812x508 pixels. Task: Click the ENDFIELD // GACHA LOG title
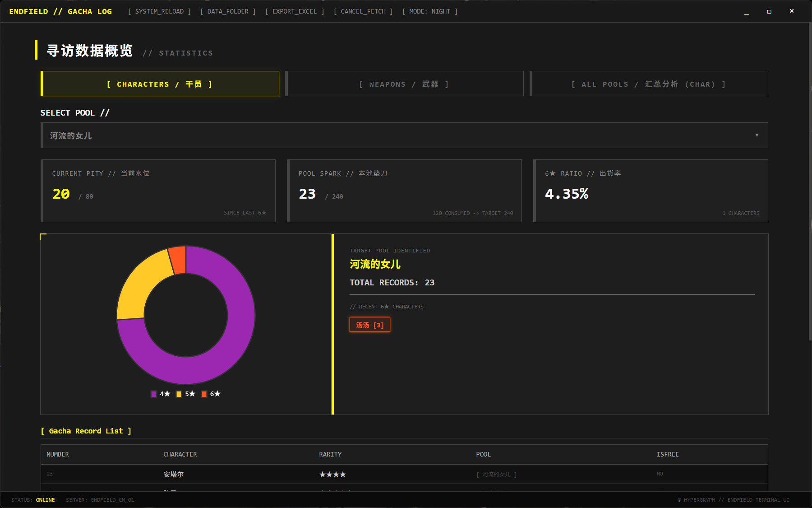pyautogui.click(x=60, y=11)
